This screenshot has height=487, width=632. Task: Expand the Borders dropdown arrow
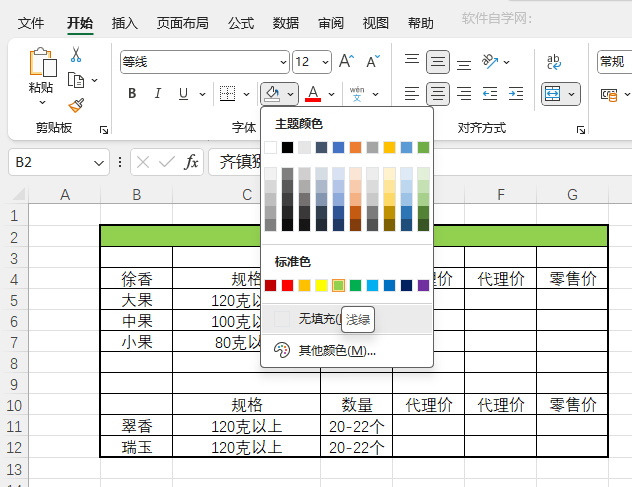(246, 94)
